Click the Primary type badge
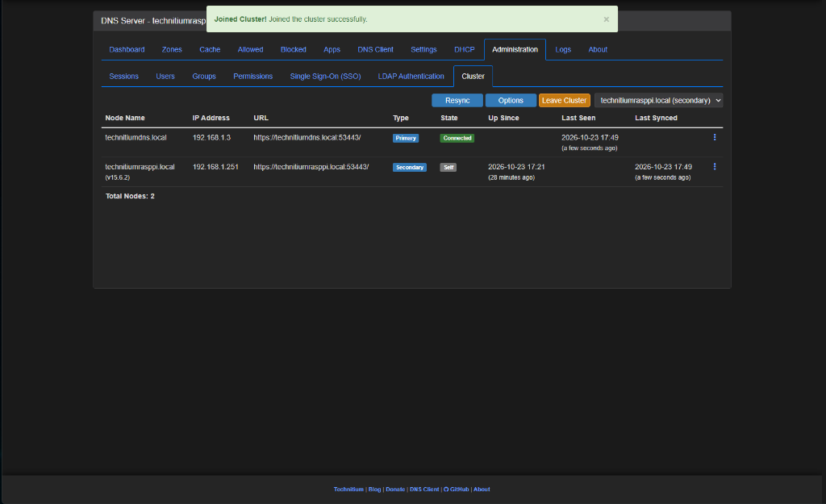The height and width of the screenshot is (504, 826). pyautogui.click(x=406, y=138)
